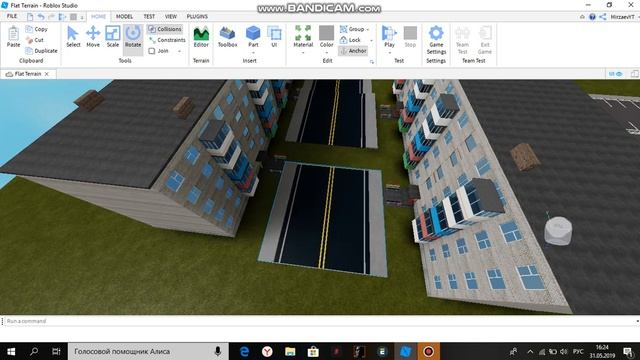The width and height of the screenshot is (640, 360).
Task: Switch to the MODEL ribbon tab
Action: tap(124, 17)
